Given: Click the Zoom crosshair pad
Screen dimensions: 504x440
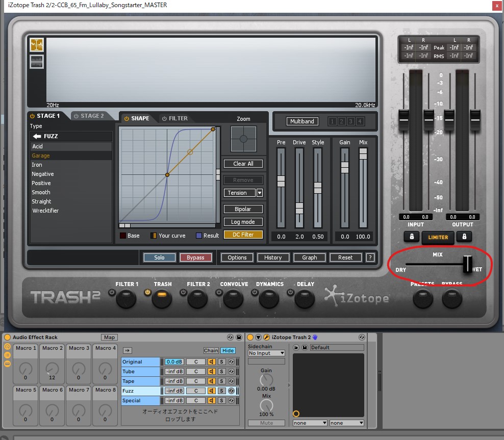Looking at the screenshot, I should click(243, 139).
